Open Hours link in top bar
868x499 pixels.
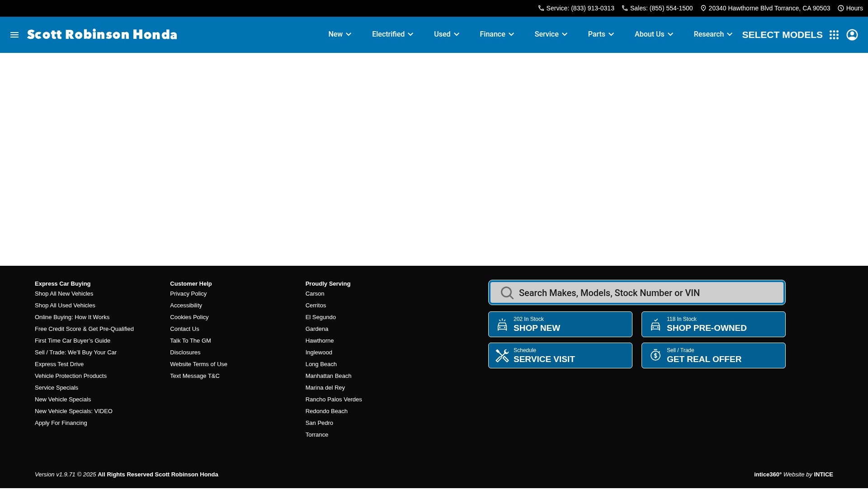(x=854, y=8)
